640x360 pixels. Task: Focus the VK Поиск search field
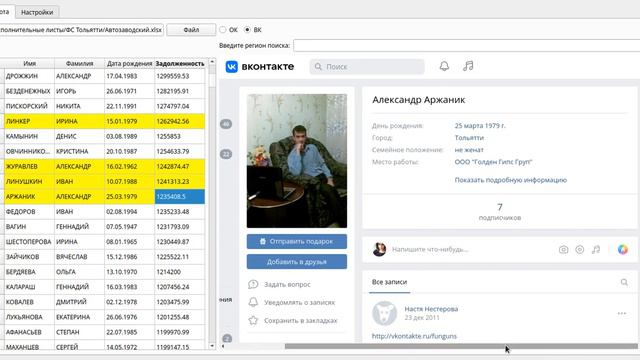click(367, 67)
